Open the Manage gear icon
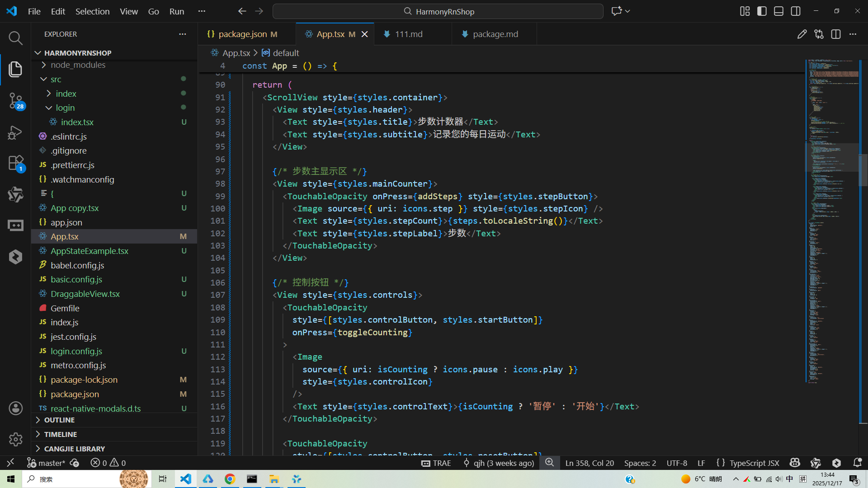This screenshot has height=488, width=868. (x=15, y=439)
